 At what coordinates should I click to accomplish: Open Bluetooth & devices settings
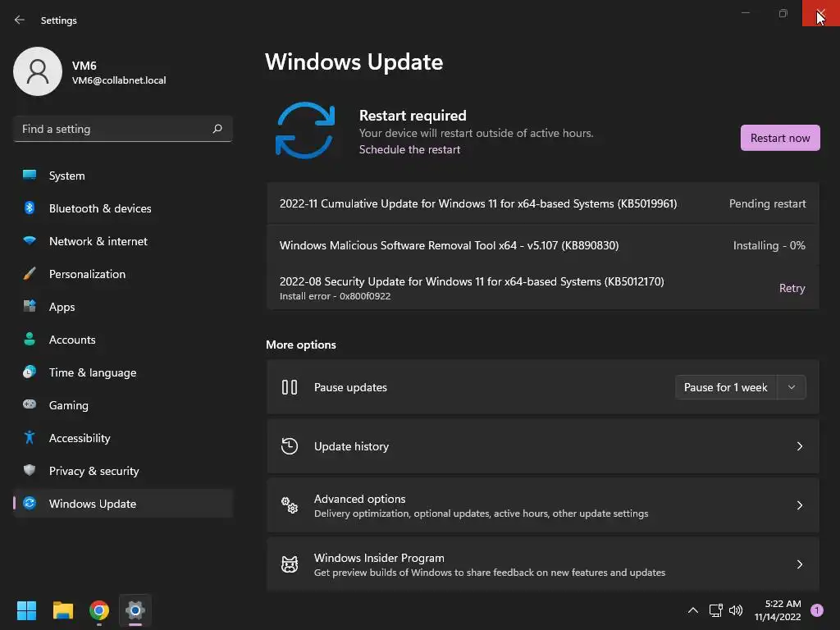coord(123,208)
